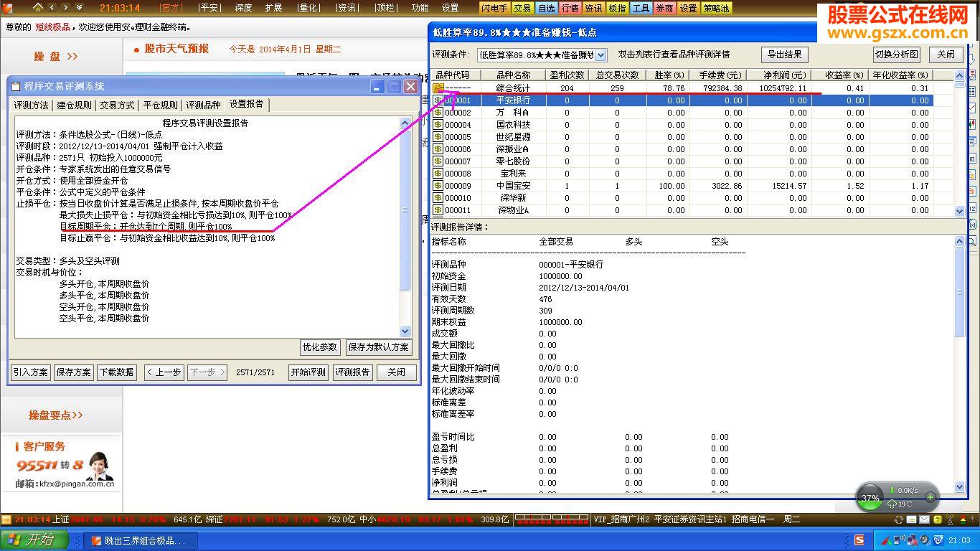Viewport: 980px width, 551px height.
Task: Click the 程序交易评测系统 window title icon
Action: 16,86
